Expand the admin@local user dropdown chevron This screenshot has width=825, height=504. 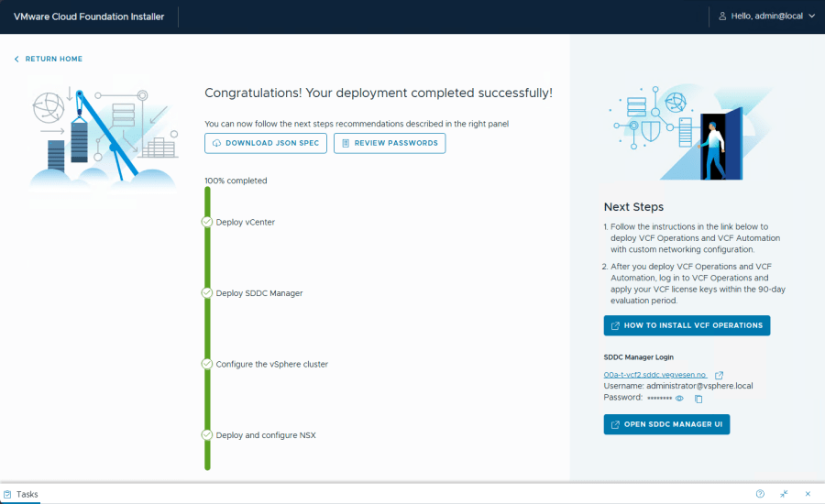811,16
